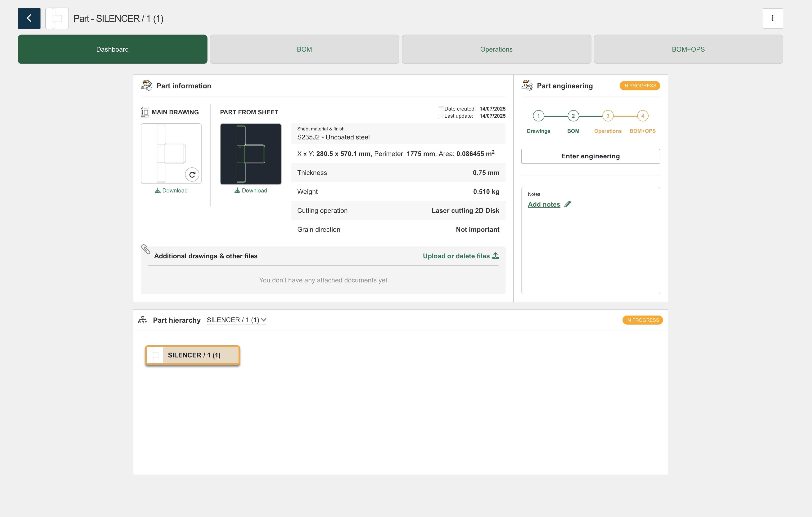
Task: Select step 1 Drawings circle
Action: (538, 116)
